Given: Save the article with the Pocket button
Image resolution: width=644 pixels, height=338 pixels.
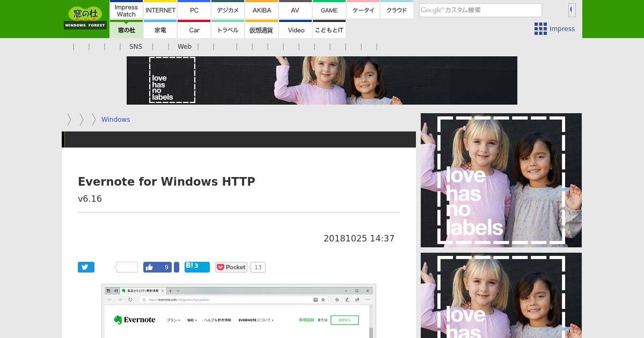Looking at the screenshot, I should pos(231,267).
